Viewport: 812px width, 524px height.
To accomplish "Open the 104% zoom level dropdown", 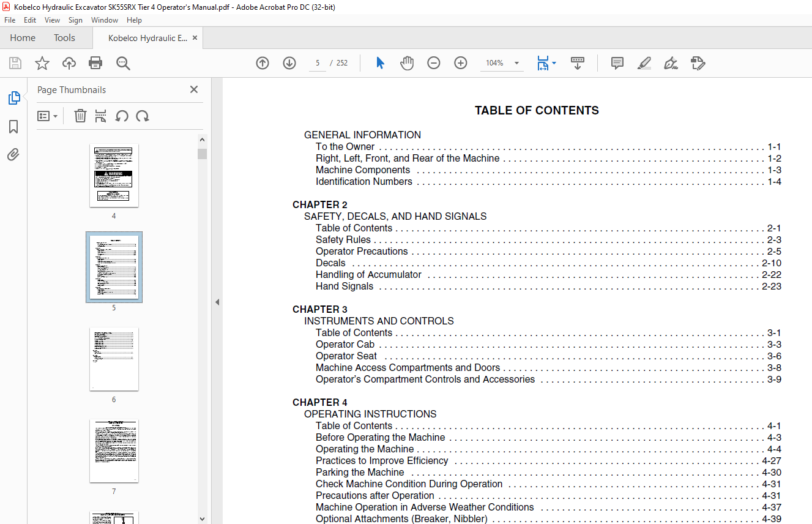I will (516, 63).
